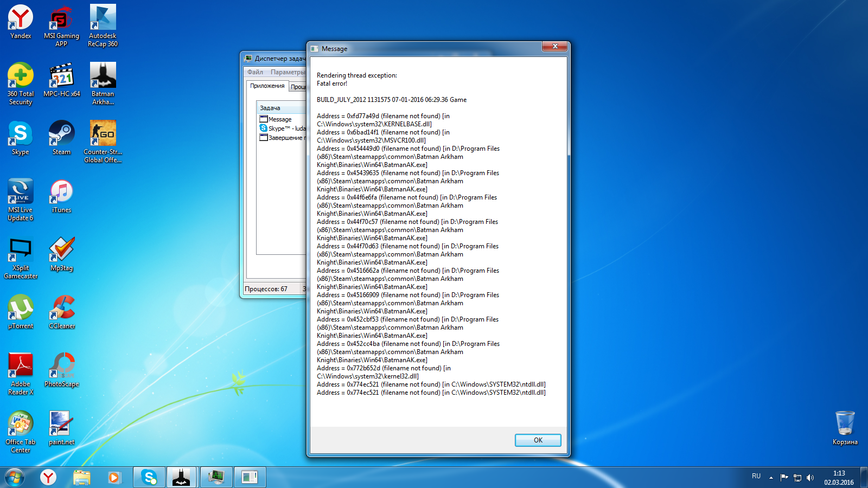Screen dimensions: 868x488
Task: Show hidden tray icons arrow
Action: (771, 478)
